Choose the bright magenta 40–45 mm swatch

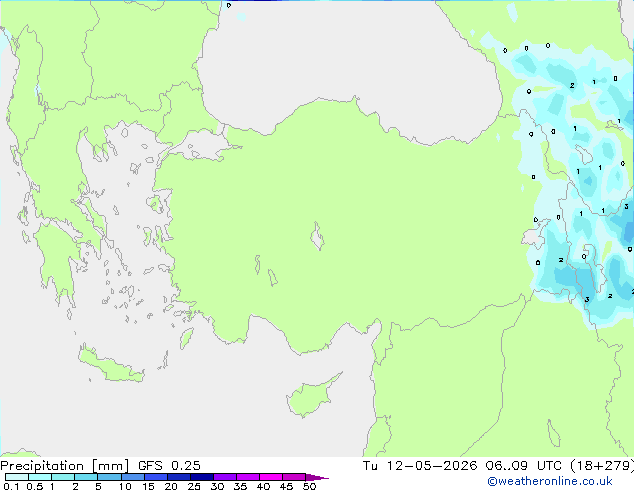[x=271, y=477]
